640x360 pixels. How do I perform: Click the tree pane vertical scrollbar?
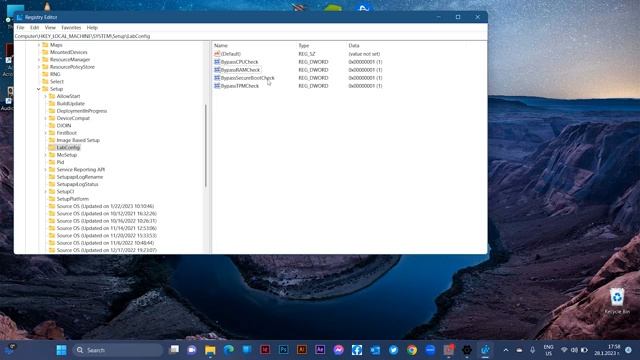[206, 146]
